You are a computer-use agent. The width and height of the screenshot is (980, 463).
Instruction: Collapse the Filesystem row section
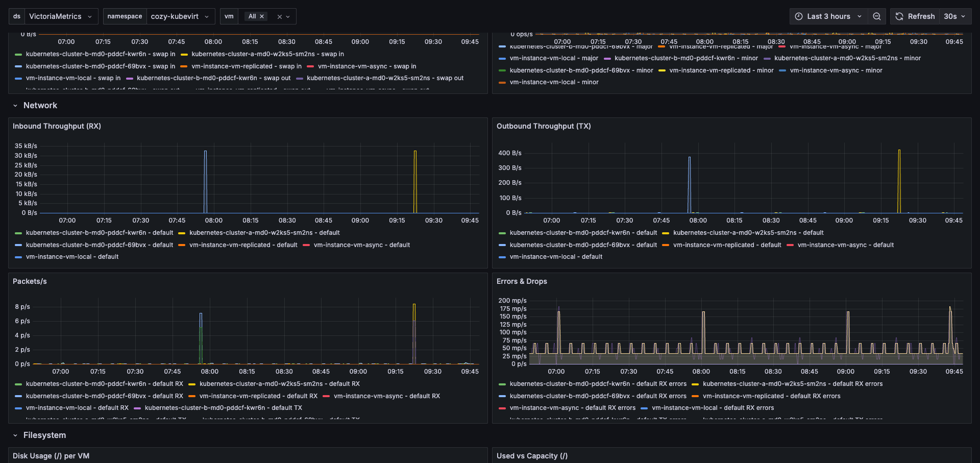(15, 435)
